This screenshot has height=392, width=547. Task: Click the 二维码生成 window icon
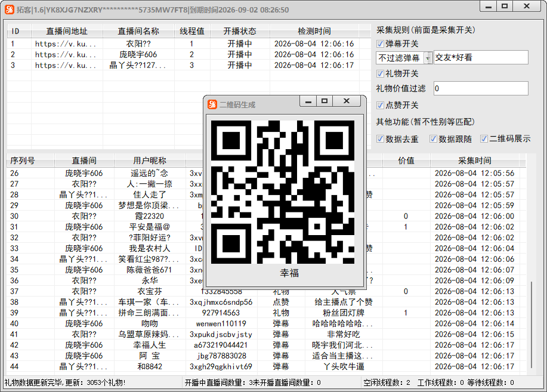pos(212,104)
